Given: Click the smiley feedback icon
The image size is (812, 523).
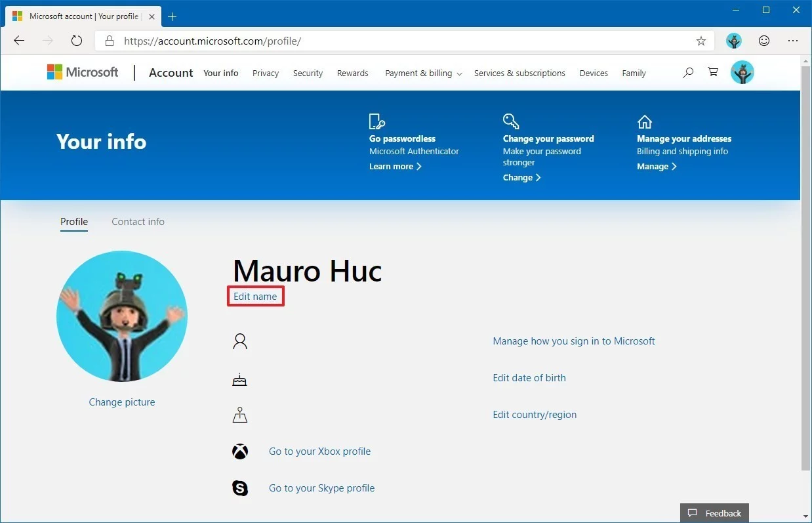Looking at the screenshot, I should [764, 41].
